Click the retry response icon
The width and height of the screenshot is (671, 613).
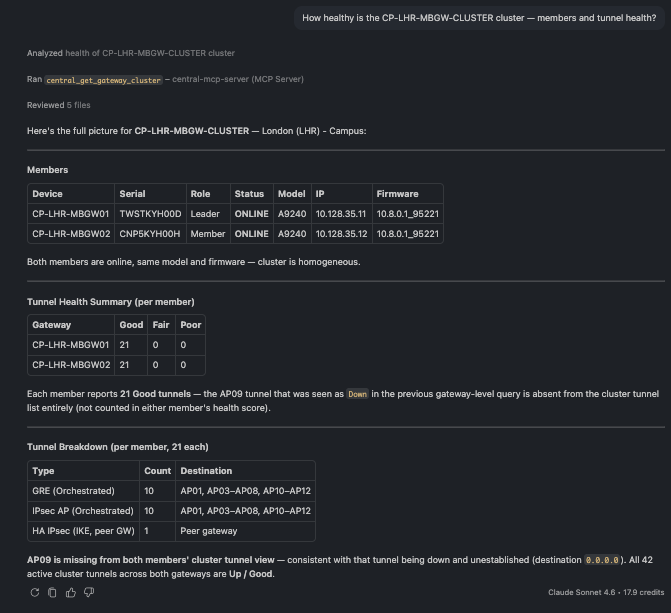(x=35, y=592)
